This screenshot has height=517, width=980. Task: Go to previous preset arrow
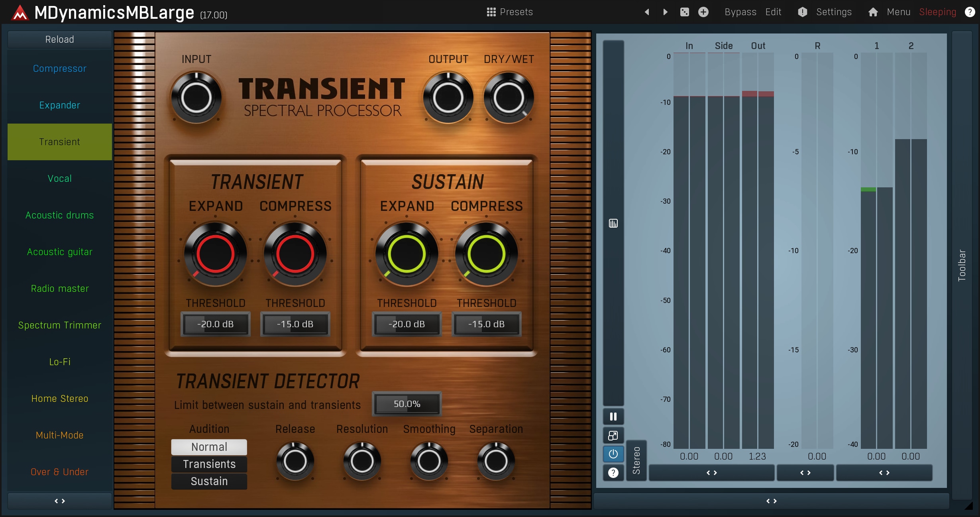(x=647, y=12)
